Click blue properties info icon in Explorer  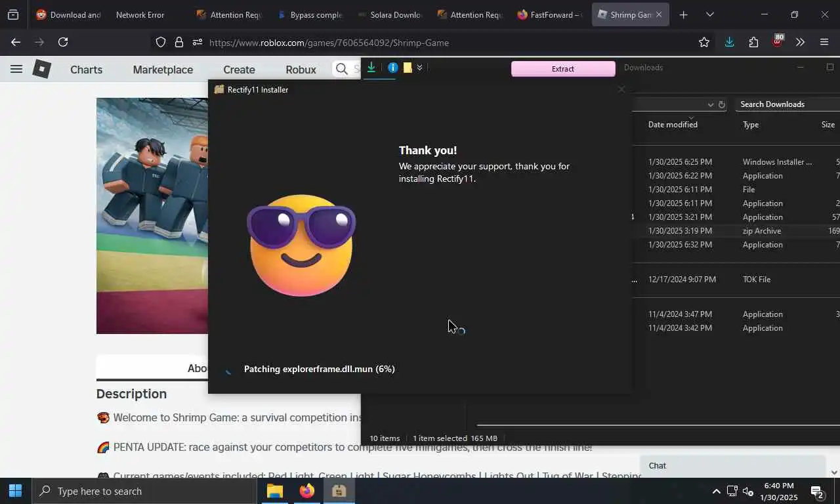point(392,68)
